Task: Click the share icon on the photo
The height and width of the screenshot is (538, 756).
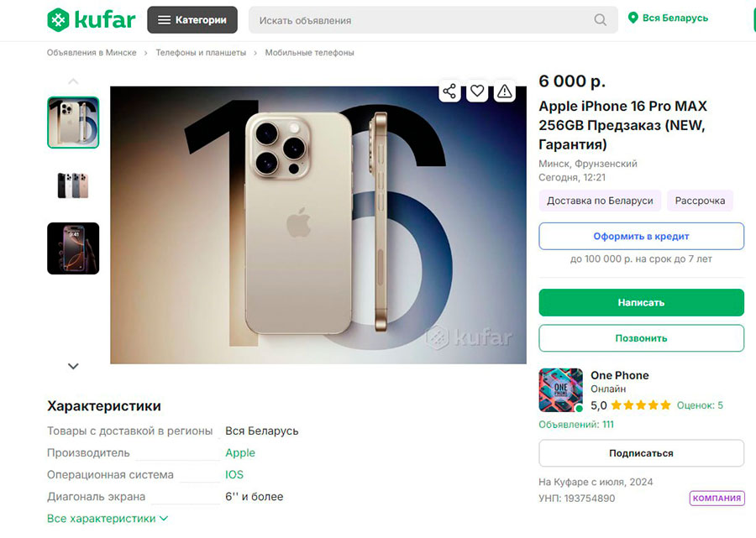Action: (x=449, y=91)
